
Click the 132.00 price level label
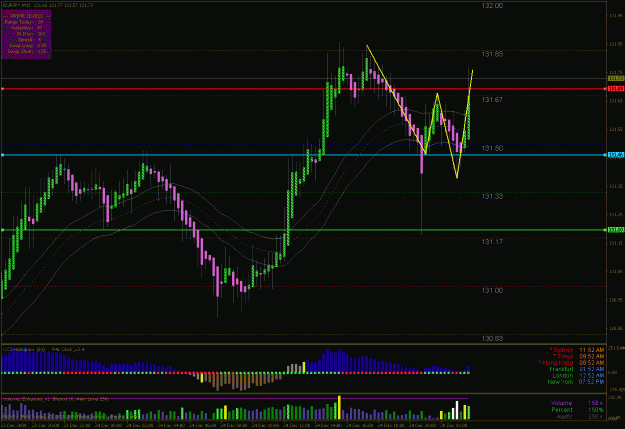(x=492, y=6)
